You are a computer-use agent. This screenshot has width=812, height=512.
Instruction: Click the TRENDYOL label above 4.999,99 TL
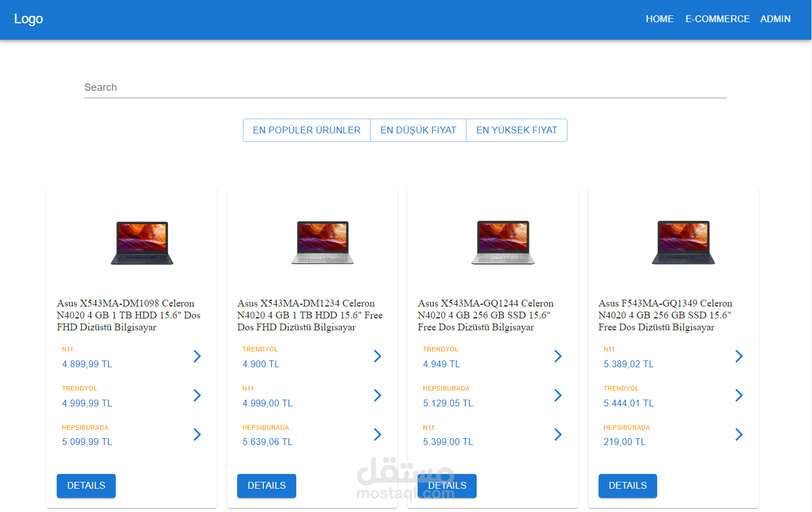click(x=79, y=389)
